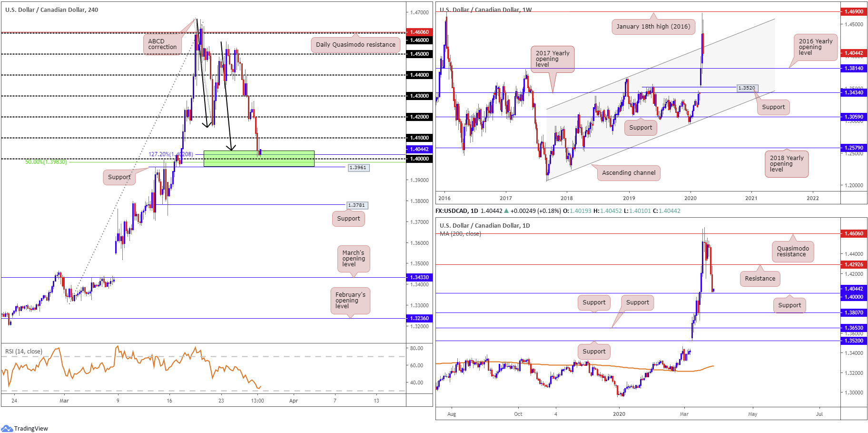This screenshot has width=868, height=433.
Task: Select the Resistance callout on daily chart
Action: [x=760, y=279]
